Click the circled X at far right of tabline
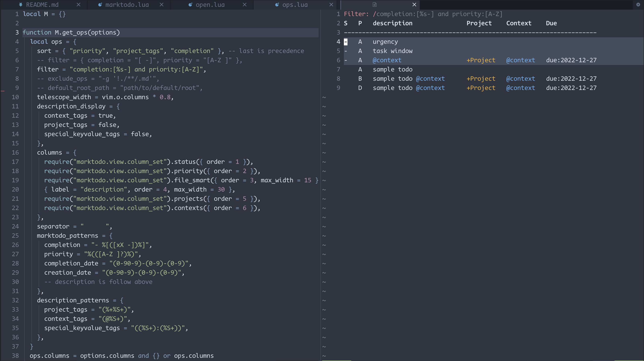 638,5
